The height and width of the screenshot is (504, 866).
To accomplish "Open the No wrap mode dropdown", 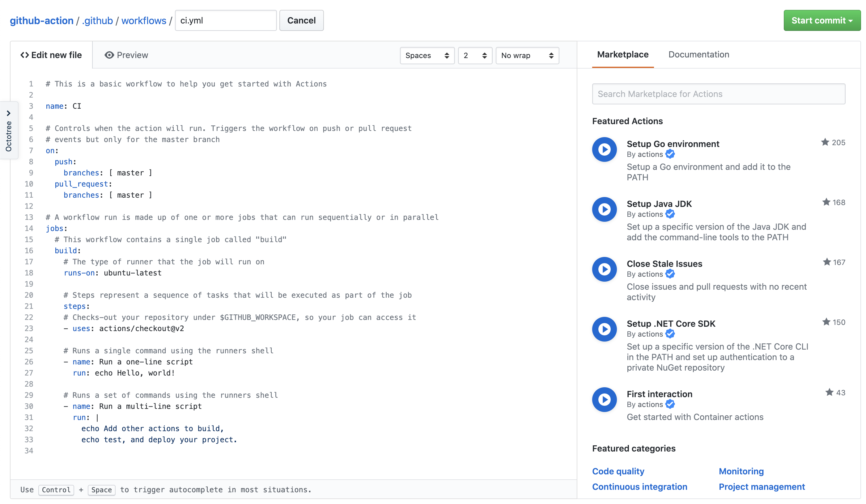I will coord(527,56).
